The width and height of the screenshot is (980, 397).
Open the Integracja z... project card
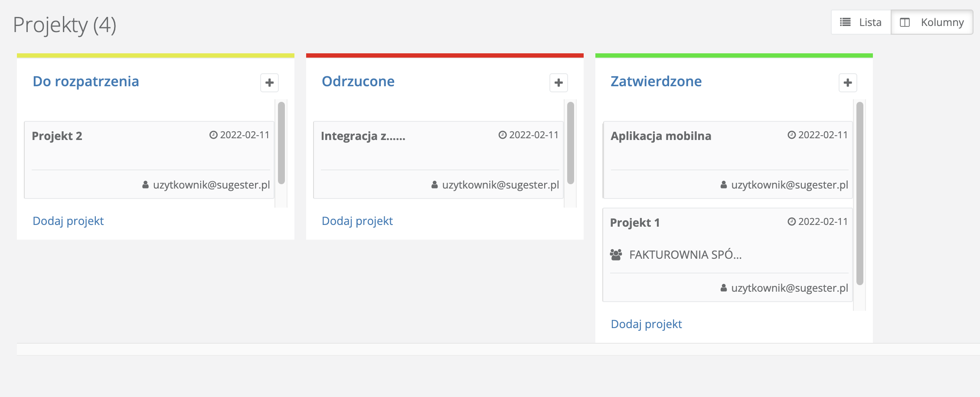pos(363,136)
